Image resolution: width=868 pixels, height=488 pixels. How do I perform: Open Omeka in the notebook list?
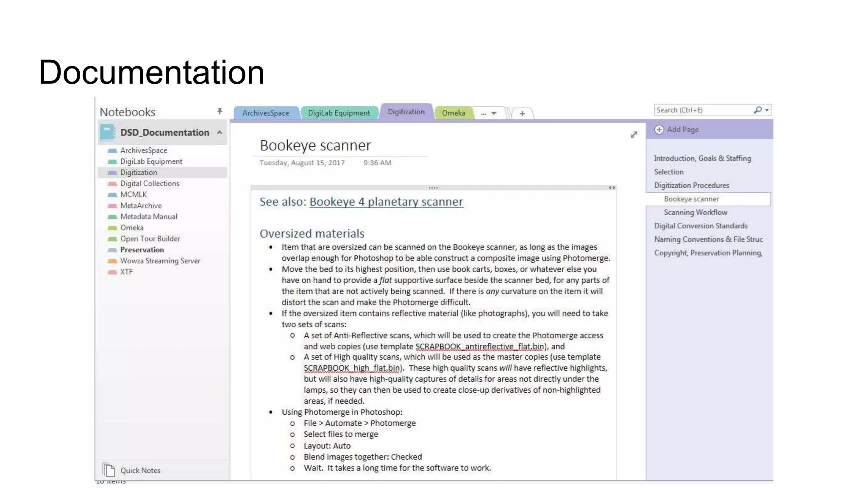coord(132,227)
